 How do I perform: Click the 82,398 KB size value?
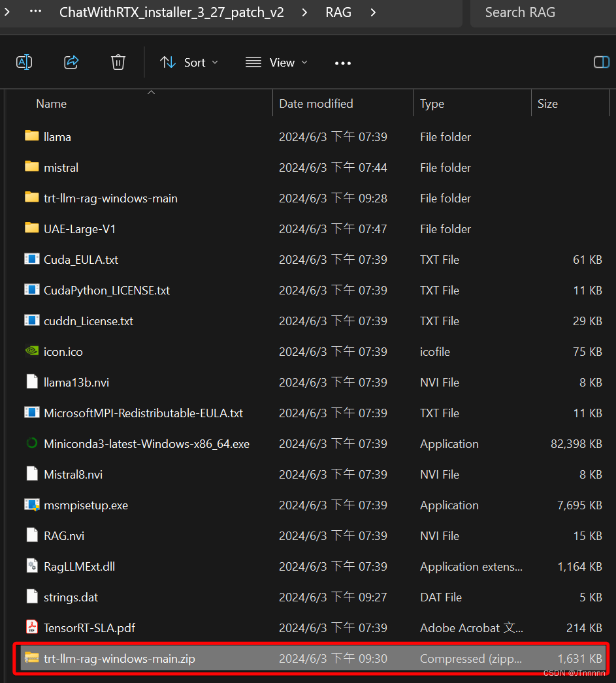click(x=576, y=444)
